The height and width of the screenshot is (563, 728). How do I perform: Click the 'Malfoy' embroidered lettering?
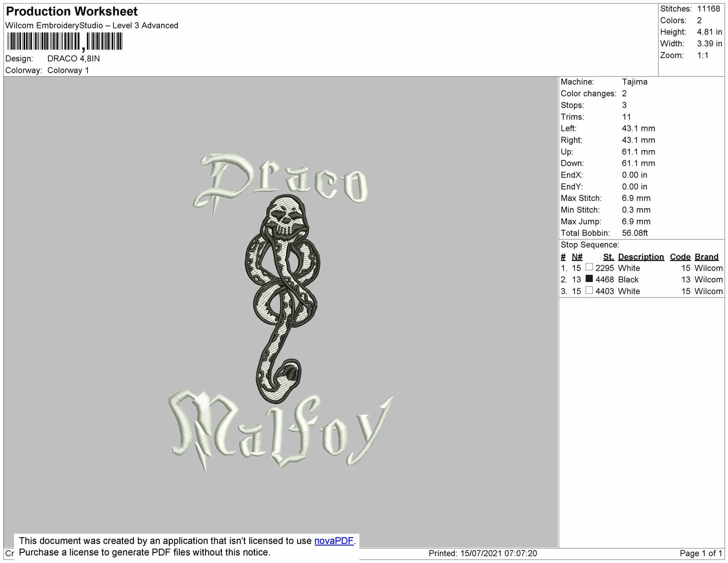280,430
